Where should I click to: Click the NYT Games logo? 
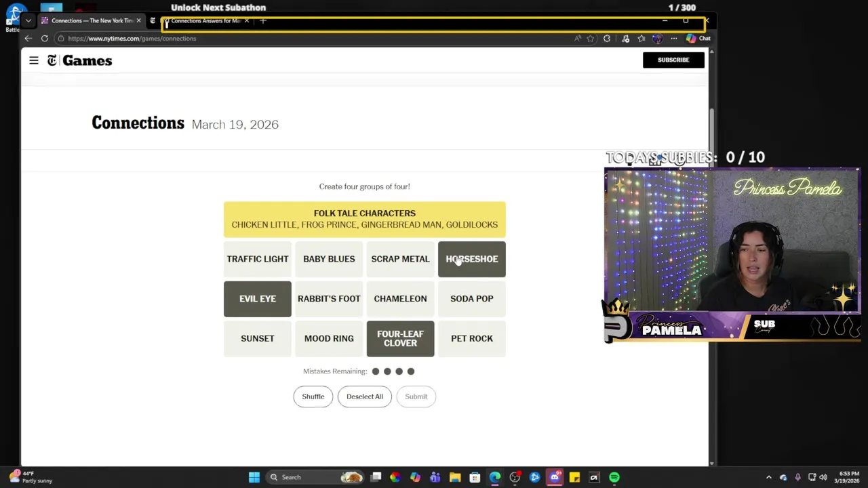[79, 61]
